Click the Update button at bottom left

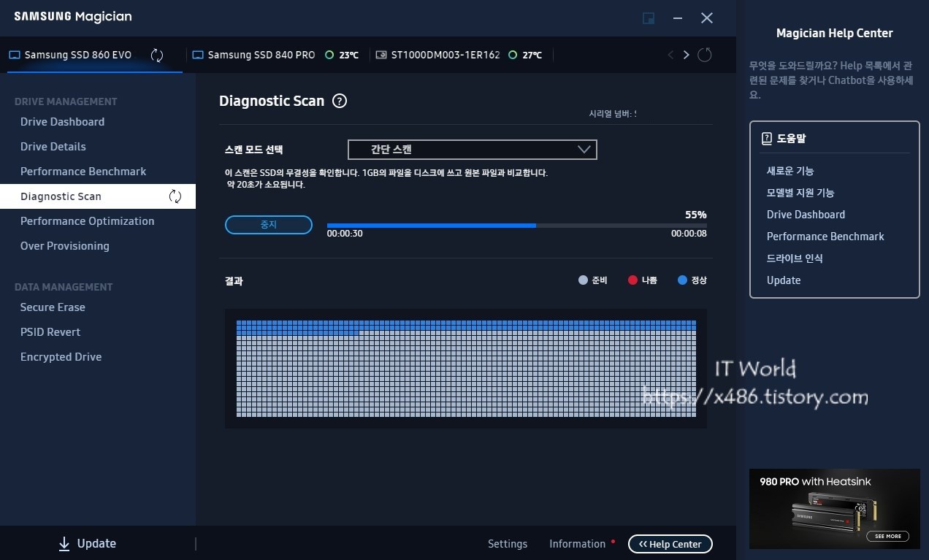click(88, 543)
